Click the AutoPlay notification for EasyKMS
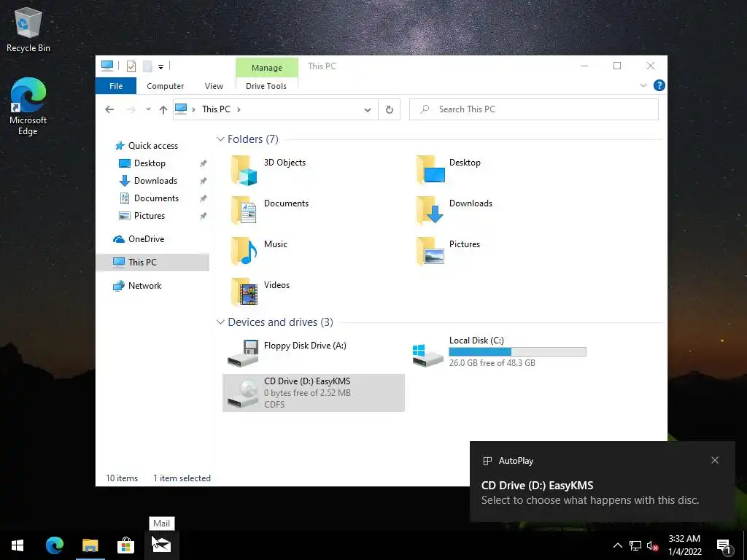The height and width of the screenshot is (560, 747). pyautogui.click(x=602, y=481)
